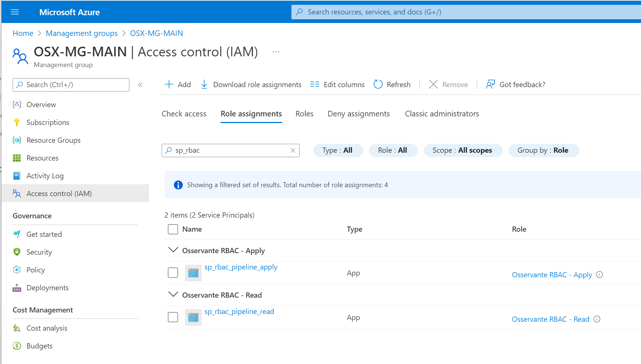
Task: Click the Download role assignments label
Action: tap(257, 85)
